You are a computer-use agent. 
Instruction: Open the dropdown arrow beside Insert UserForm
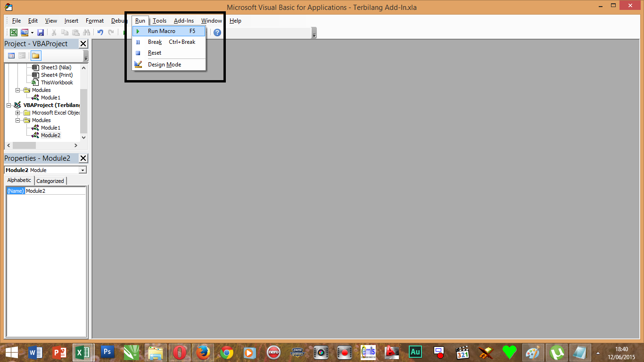pyautogui.click(x=32, y=33)
